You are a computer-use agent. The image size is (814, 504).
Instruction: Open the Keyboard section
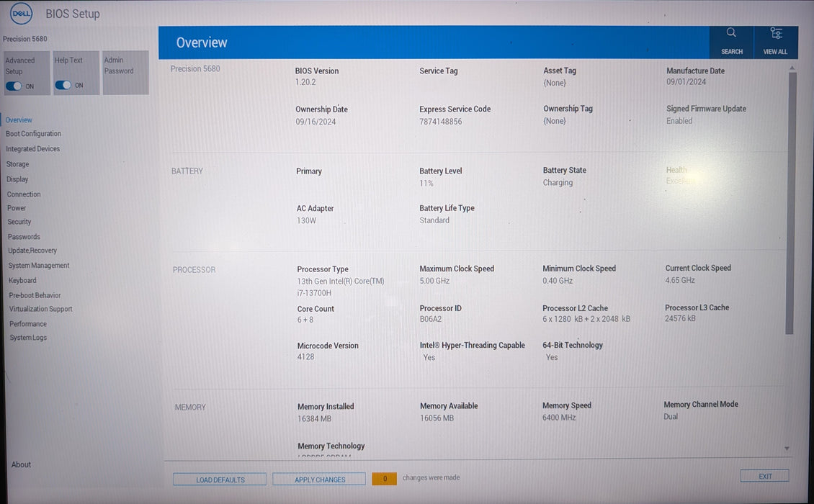click(x=22, y=280)
